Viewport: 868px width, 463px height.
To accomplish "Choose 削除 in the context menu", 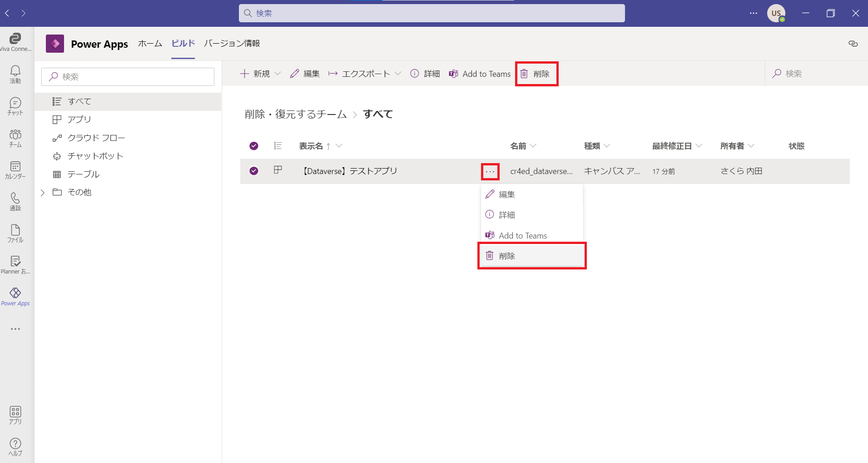I will 507,256.
